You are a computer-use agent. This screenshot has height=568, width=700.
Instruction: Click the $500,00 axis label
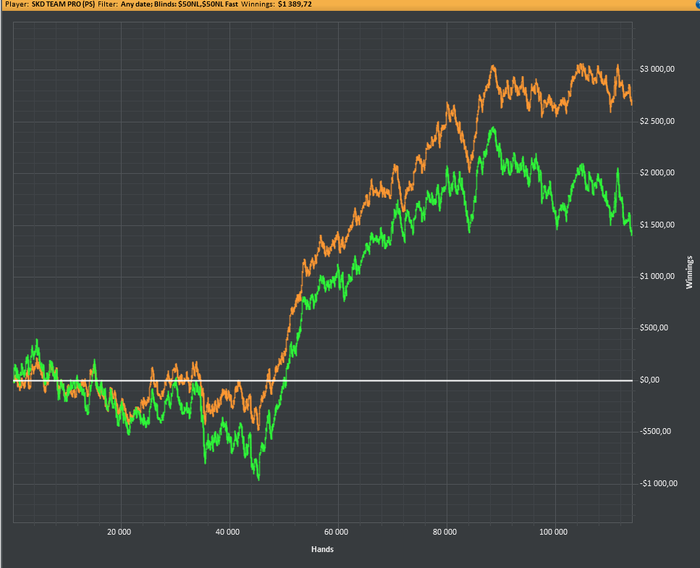click(654, 328)
